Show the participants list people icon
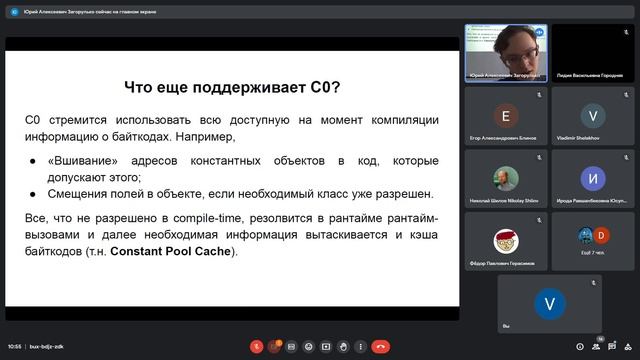The width and height of the screenshot is (640, 360). pyautogui.click(x=596, y=347)
